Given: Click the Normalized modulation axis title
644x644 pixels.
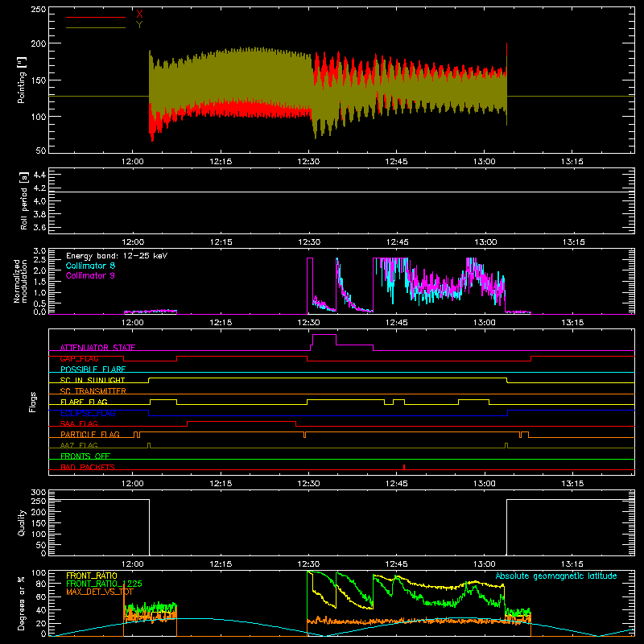Looking at the screenshot, I should click(20, 281).
